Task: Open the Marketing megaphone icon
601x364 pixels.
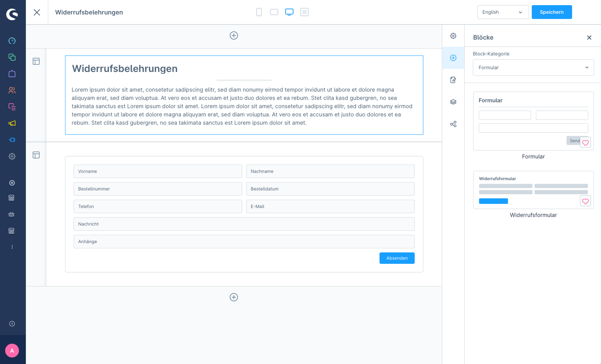Action: [12, 123]
